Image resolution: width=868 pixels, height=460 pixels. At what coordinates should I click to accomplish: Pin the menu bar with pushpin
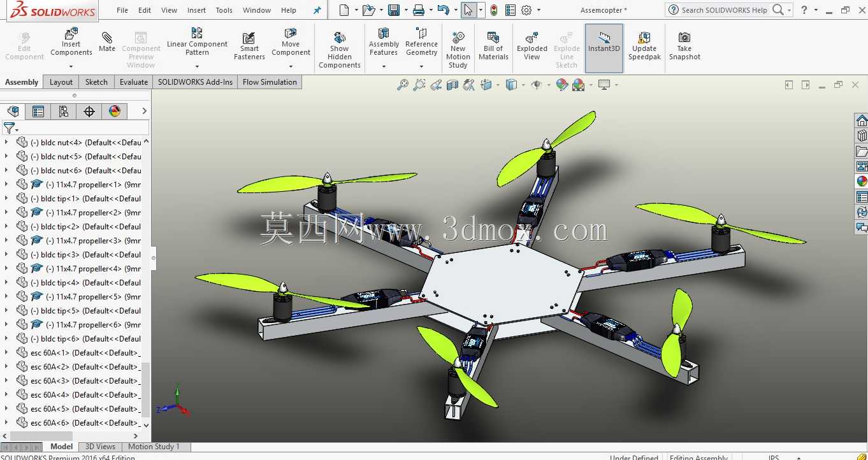coord(317,10)
